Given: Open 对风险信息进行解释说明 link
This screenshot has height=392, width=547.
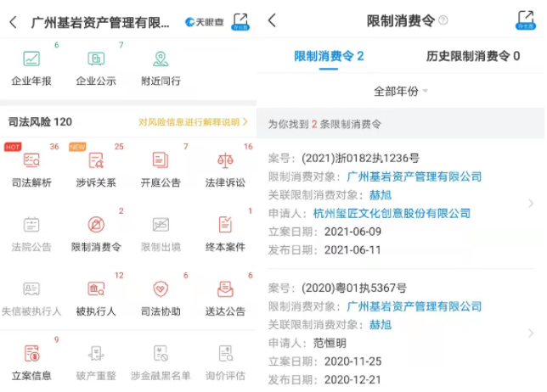Looking at the screenshot, I should click(x=193, y=122).
